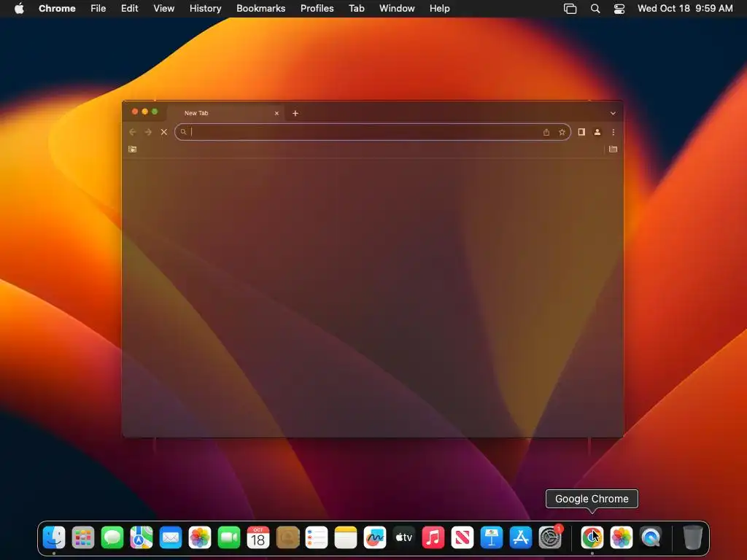This screenshot has height=560, width=747.
Task: Click the date and time in menu bar
Action: click(x=685, y=8)
